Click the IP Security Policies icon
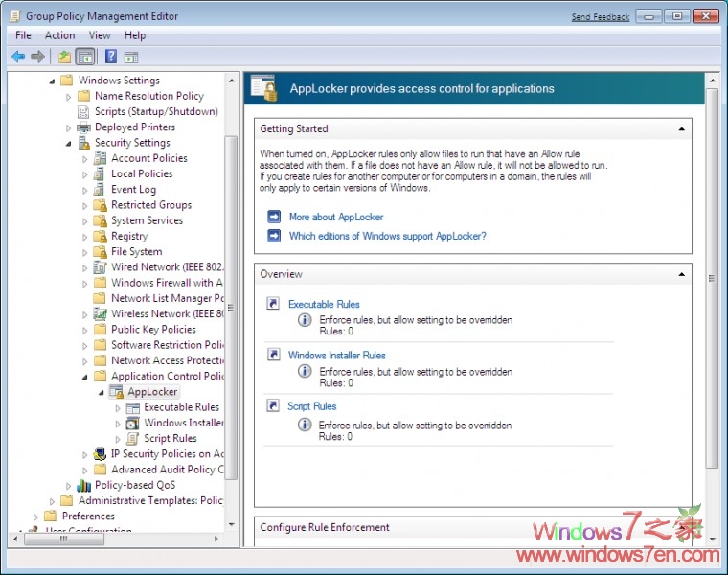This screenshot has height=575, width=728. coord(100,454)
